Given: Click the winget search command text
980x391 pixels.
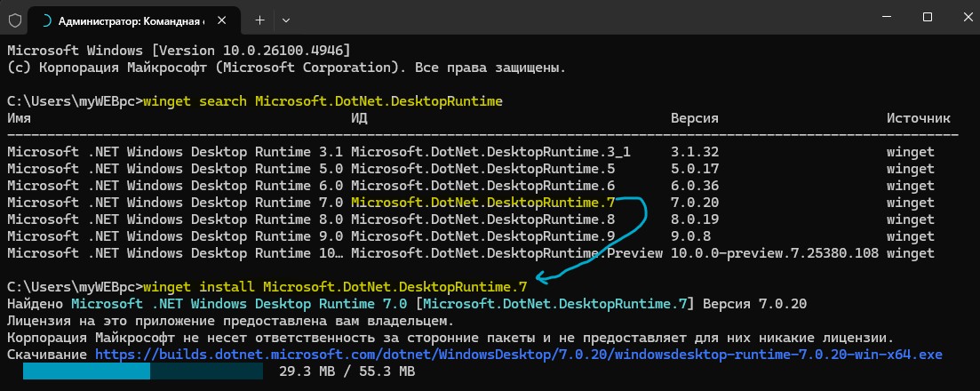Looking at the screenshot, I should click(323, 100).
